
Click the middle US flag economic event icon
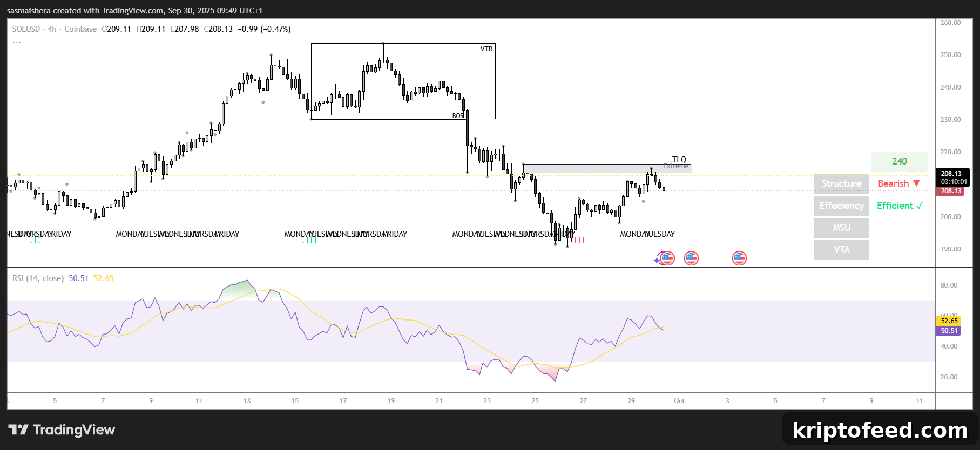click(x=692, y=258)
